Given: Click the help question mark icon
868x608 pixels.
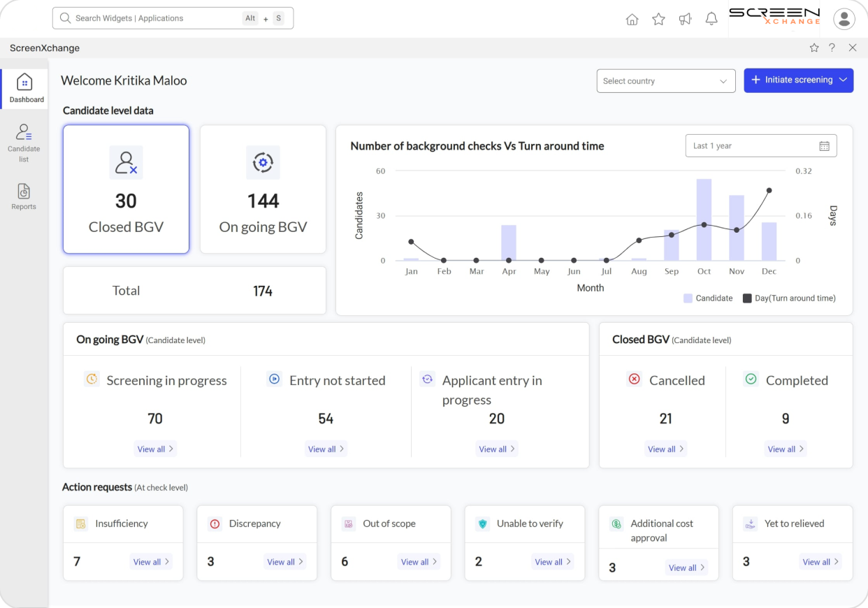Looking at the screenshot, I should point(832,48).
